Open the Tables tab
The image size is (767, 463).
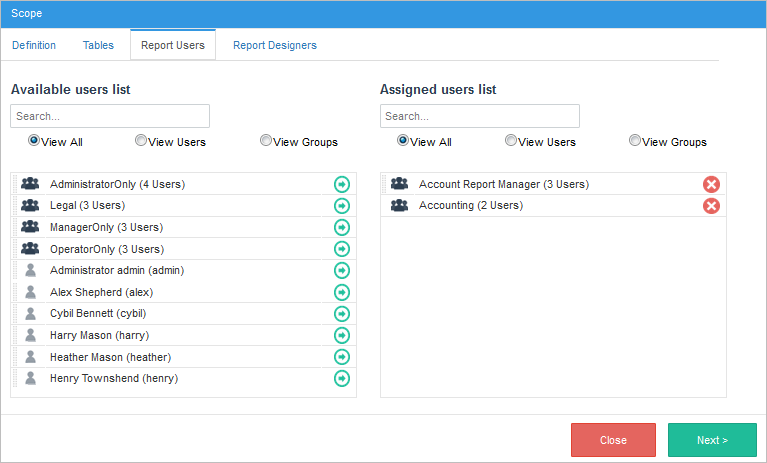click(x=98, y=45)
